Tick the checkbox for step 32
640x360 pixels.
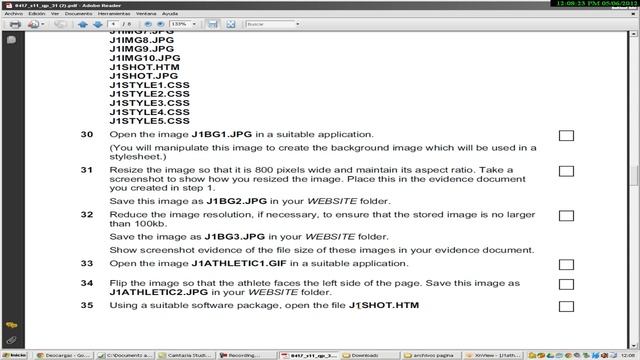click(x=566, y=216)
